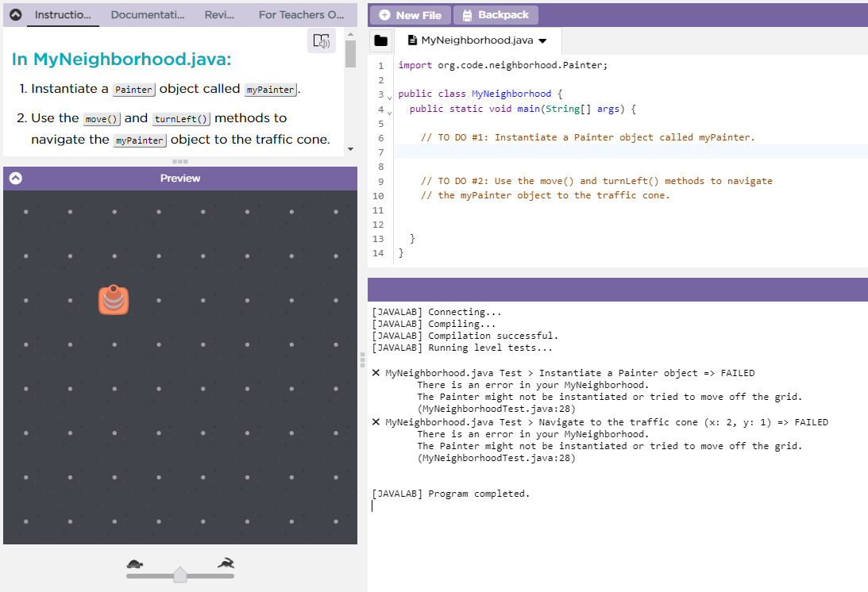Image resolution: width=868 pixels, height=592 pixels.
Task: Fold the main method at line 4
Action: [389, 112]
